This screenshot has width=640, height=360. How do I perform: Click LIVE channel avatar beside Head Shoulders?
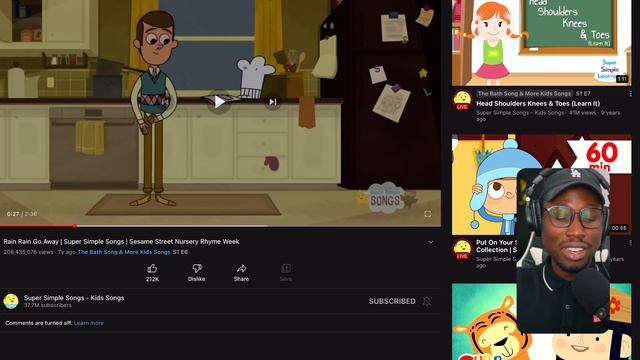462,100
